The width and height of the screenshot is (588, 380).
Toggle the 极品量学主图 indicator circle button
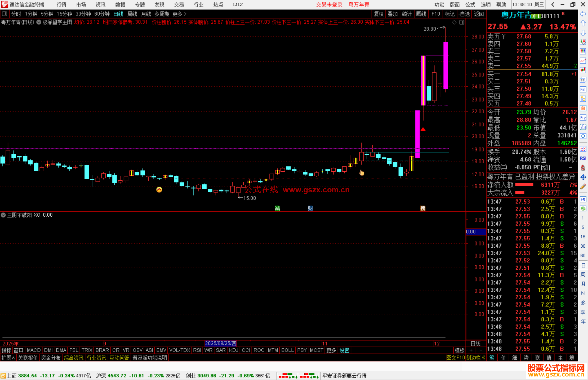(x=39, y=22)
